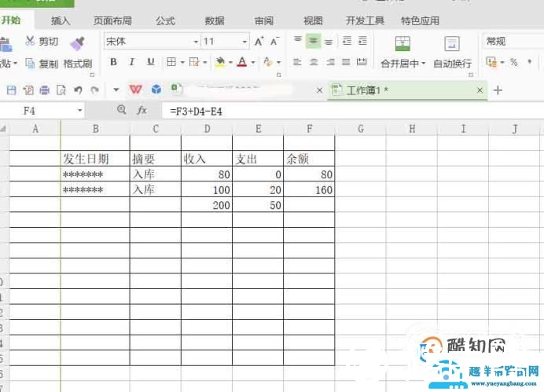
Task: Open the font size 11 dropdown
Action: [x=244, y=42]
